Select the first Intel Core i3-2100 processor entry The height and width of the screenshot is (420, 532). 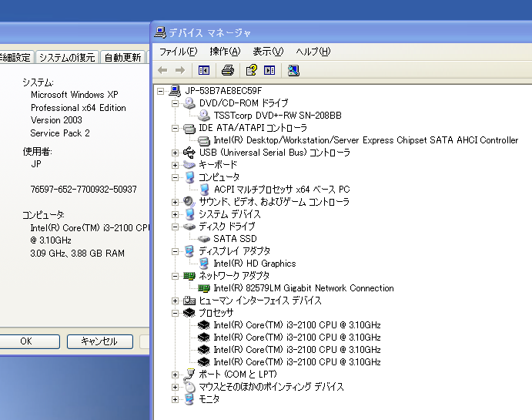(297, 325)
